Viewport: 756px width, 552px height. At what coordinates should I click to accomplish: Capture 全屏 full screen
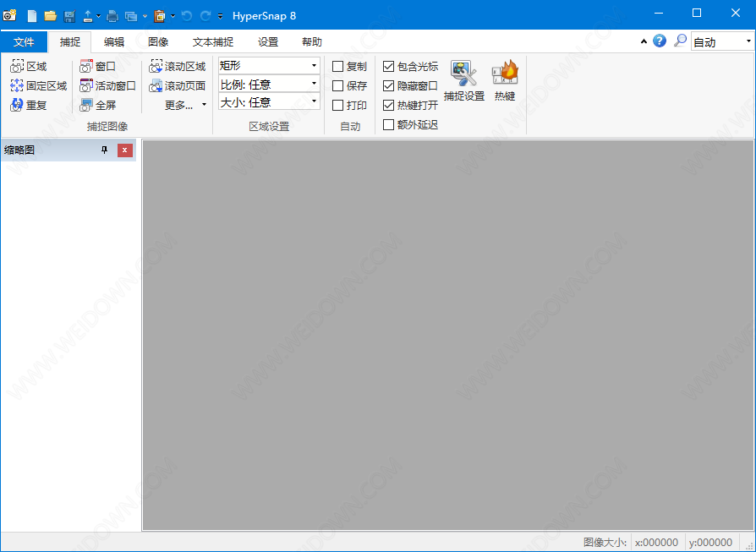pos(98,105)
